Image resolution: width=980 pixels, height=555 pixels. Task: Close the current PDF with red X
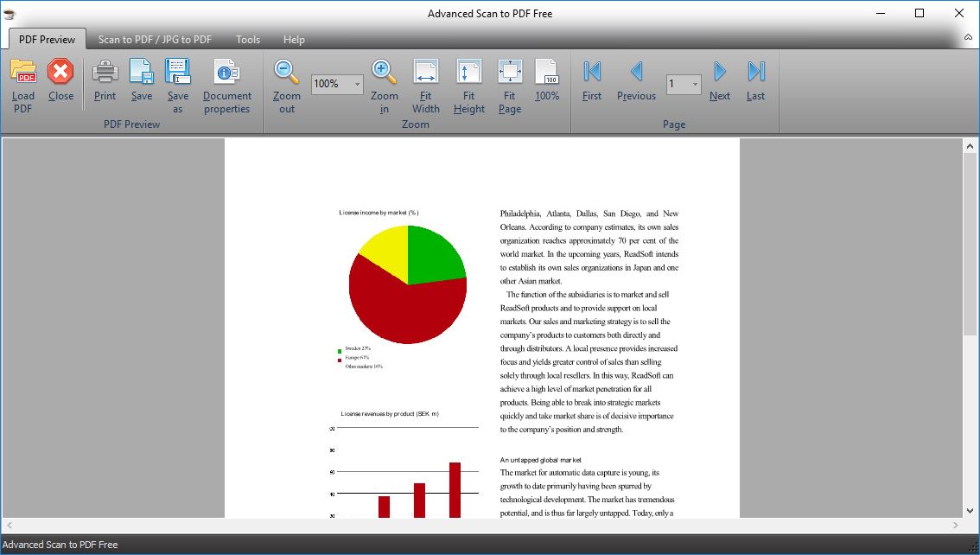click(x=60, y=71)
